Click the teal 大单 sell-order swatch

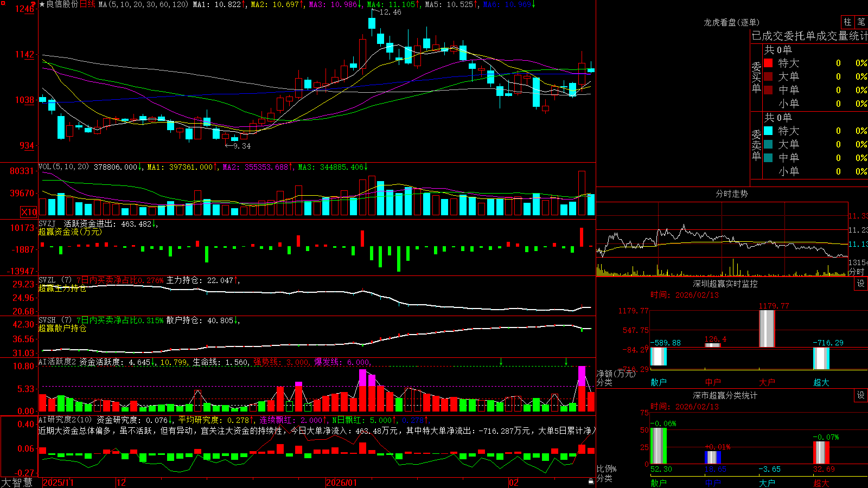point(768,144)
